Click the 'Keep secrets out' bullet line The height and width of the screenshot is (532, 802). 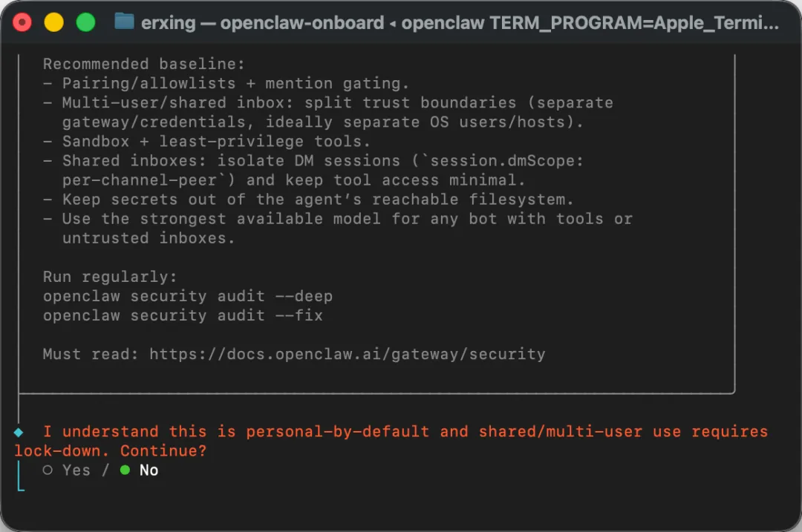pyautogui.click(x=308, y=200)
